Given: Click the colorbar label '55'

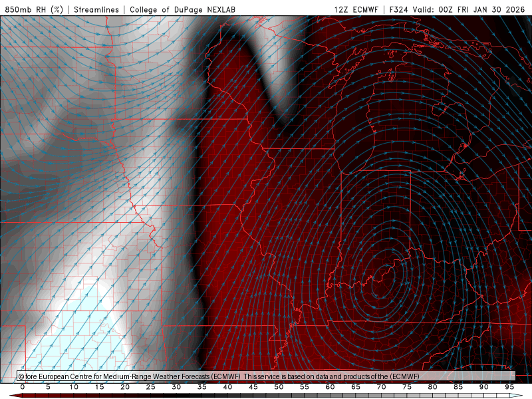Looking at the screenshot, I should pos(305,387).
